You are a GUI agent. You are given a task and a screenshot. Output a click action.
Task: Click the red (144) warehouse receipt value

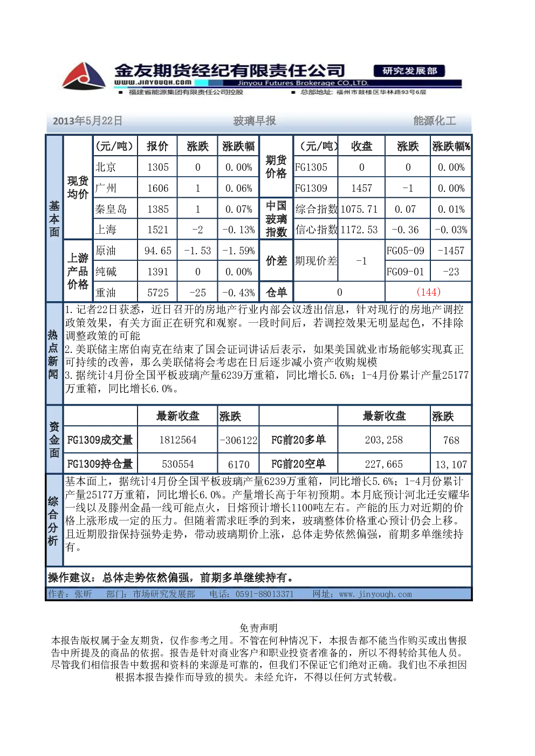point(429,292)
